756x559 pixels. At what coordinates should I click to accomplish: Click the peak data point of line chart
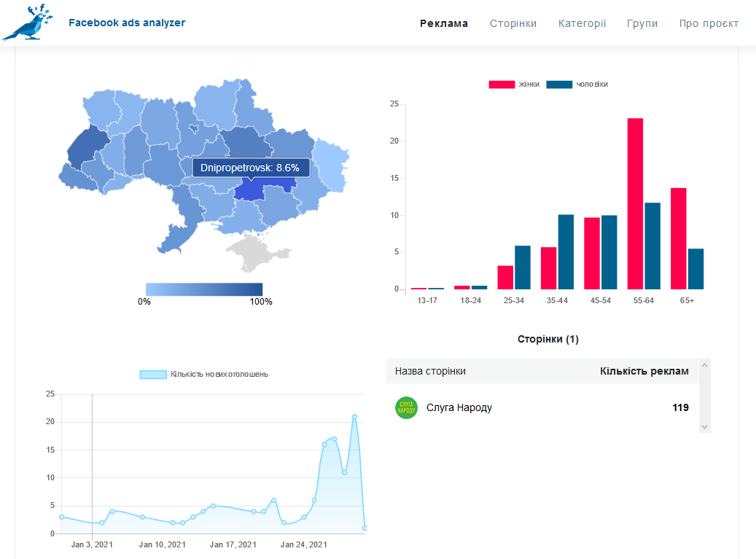[x=354, y=416]
